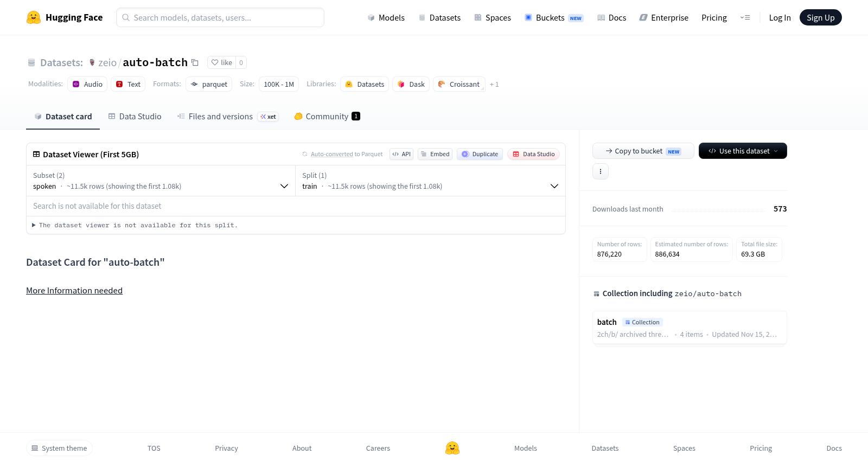The height and width of the screenshot is (467, 868).
Task: Switch to the Dataset card tab
Action: [63, 117]
